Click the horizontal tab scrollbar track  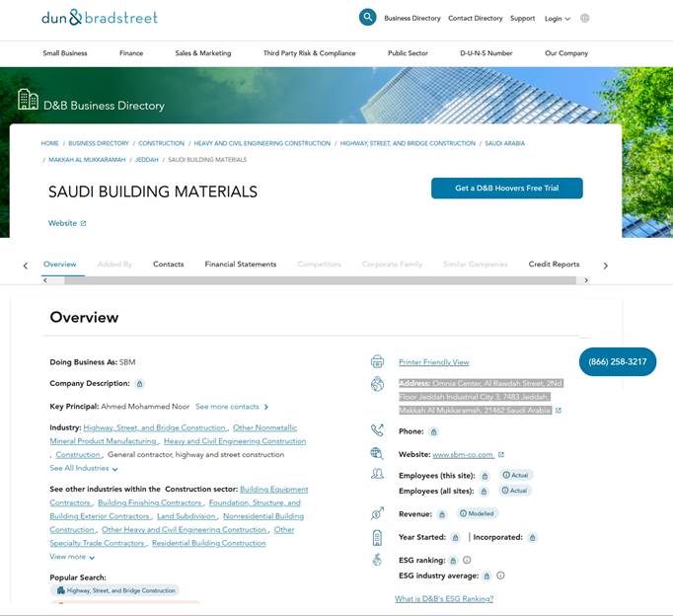320,280
